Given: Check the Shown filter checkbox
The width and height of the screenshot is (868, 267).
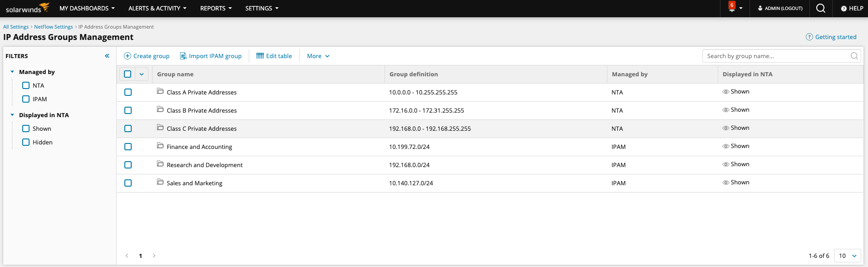Looking at the screenshot, I should [26, 129].
